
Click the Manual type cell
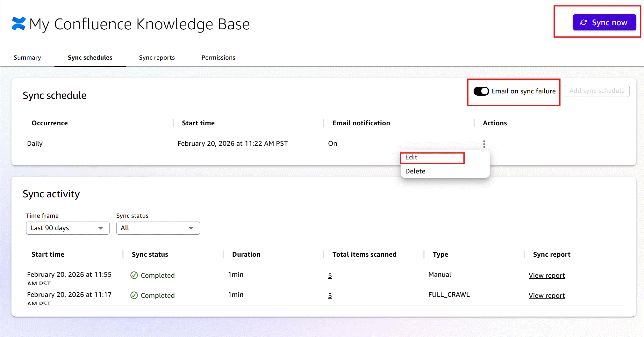[x=440, y=275]
